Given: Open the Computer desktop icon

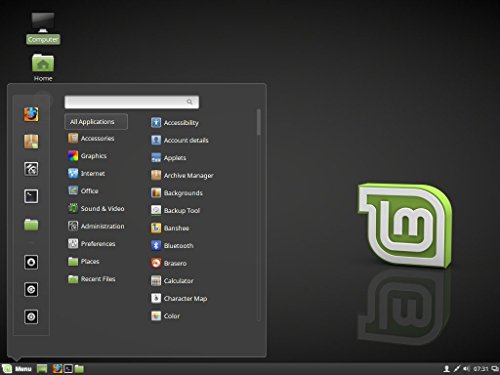Looking at the screenshot, I should point(43,28).
